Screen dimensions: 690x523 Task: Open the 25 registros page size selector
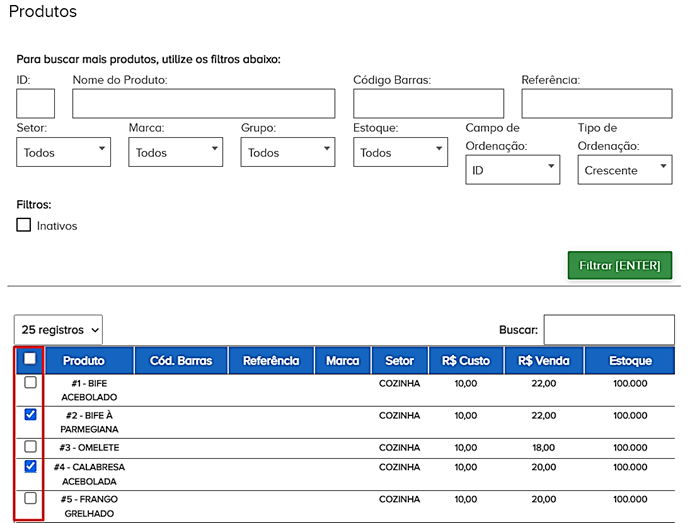58,329
